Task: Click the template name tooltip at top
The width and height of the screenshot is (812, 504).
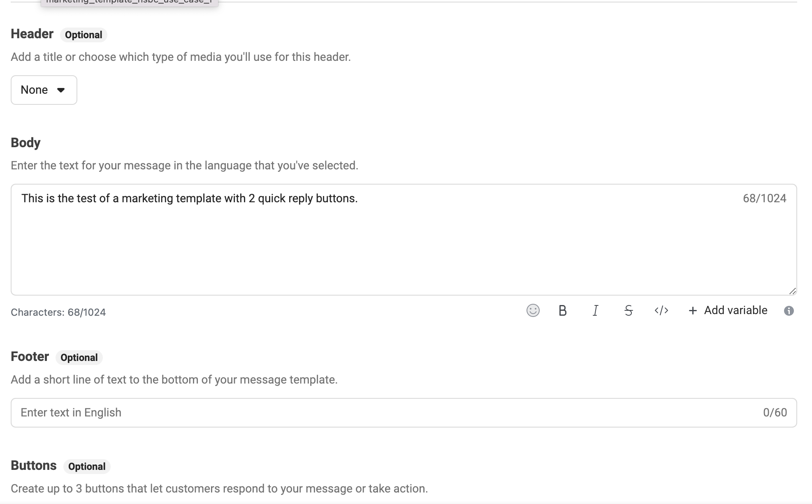Action: coord(129,2)
